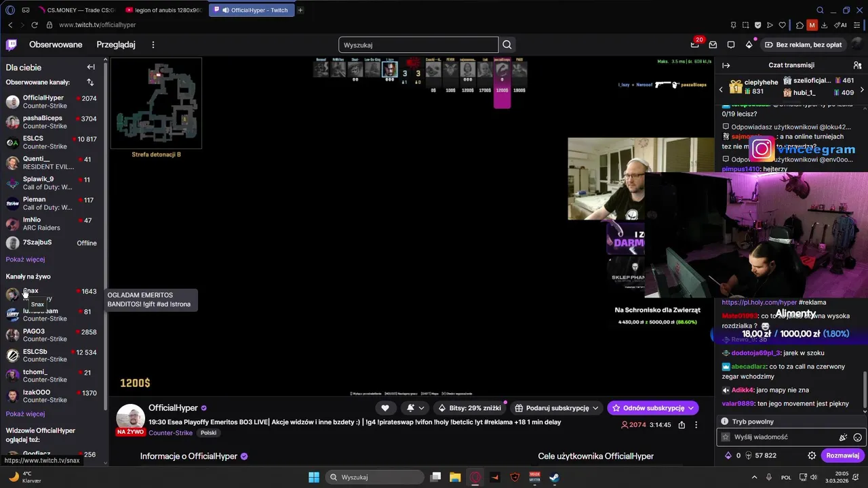868x488 pixels.
Task: Open the Bits cheer icon in chat input
Action: (843, 438)
